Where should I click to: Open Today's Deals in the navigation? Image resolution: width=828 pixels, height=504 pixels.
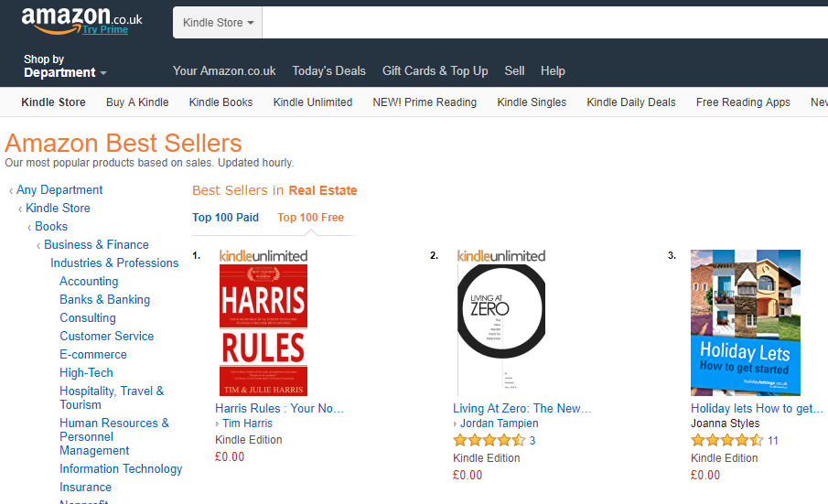click(x=328, y=71)
